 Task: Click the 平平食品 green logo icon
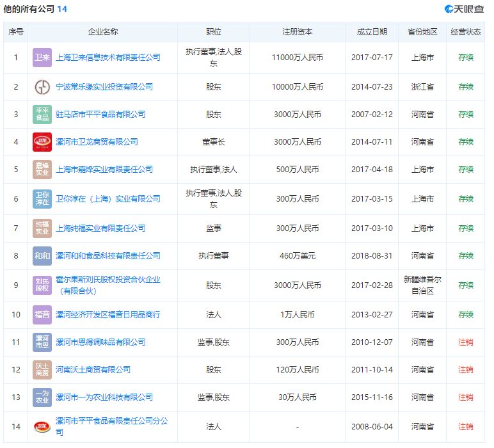(x=42, y=115)
